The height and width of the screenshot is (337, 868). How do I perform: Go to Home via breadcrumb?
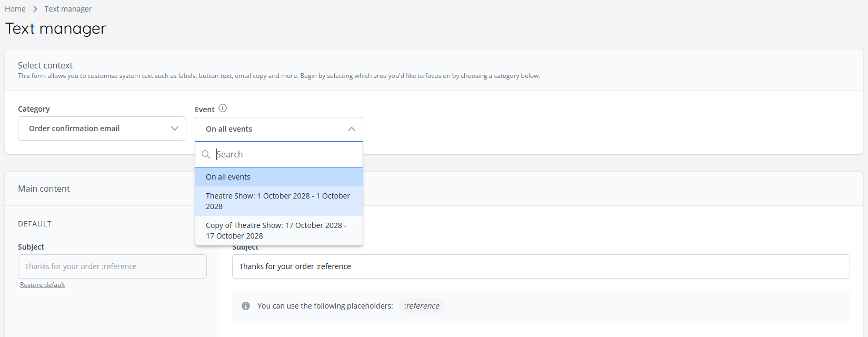(15, 9)
